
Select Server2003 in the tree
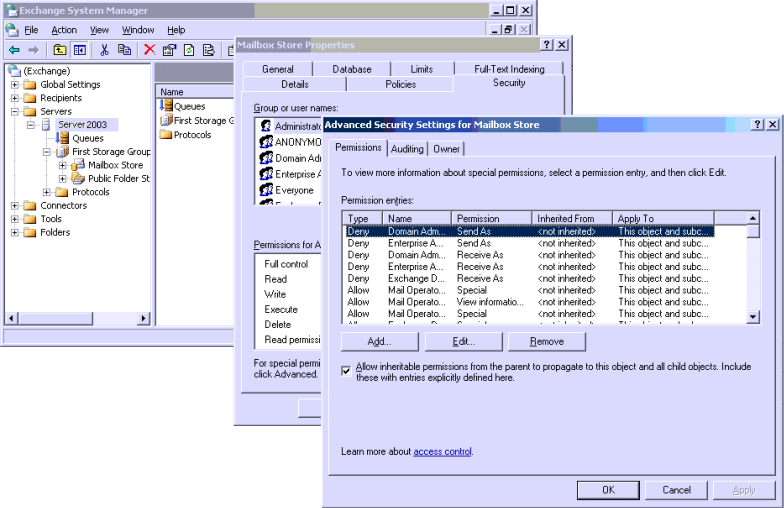[x=82, y=124]
